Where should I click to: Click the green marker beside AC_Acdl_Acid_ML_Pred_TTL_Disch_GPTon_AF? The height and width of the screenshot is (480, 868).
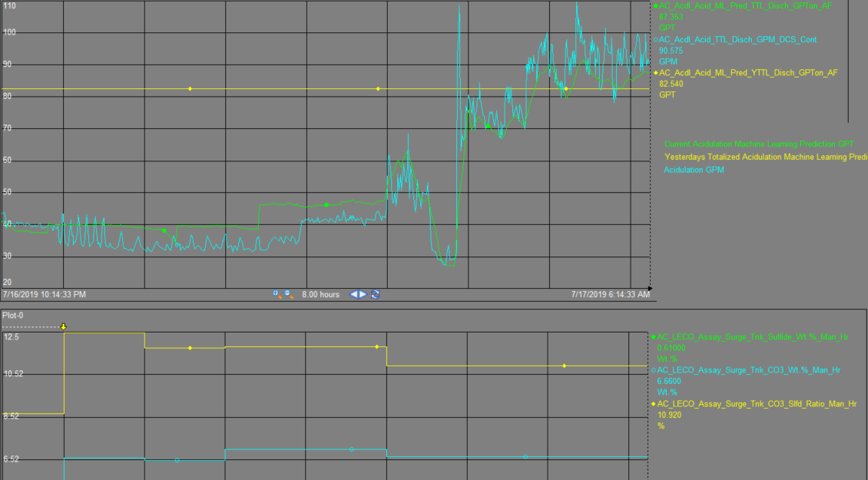[656, 5]
